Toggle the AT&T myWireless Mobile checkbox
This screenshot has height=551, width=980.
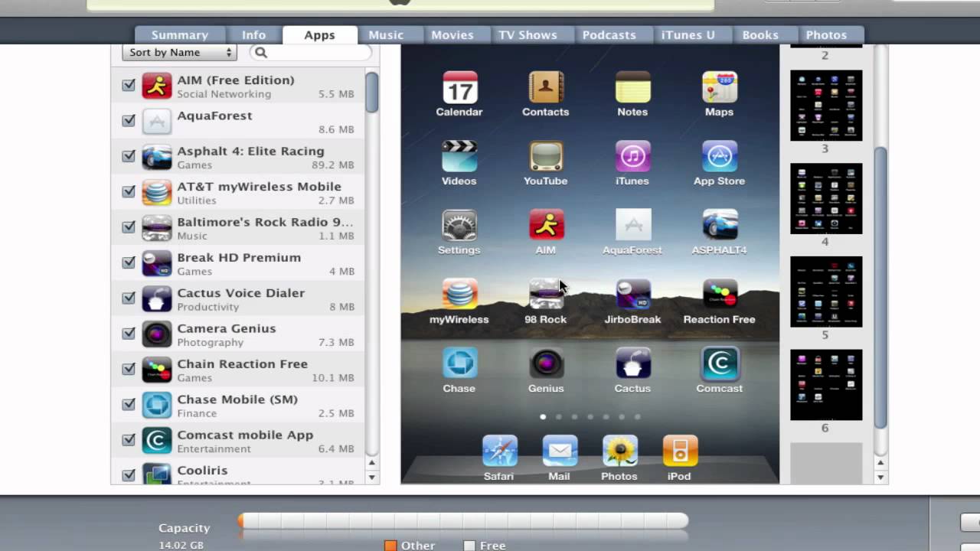coord(129,191)
